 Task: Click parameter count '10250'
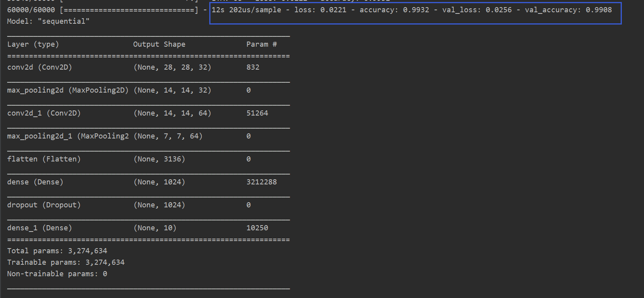pos(257,228)
